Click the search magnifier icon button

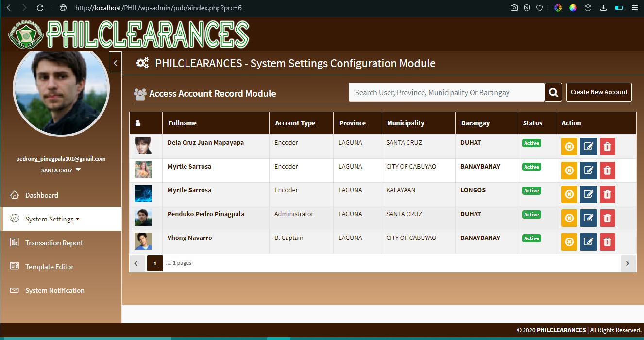pyautogui.click(x=553, y=92)
